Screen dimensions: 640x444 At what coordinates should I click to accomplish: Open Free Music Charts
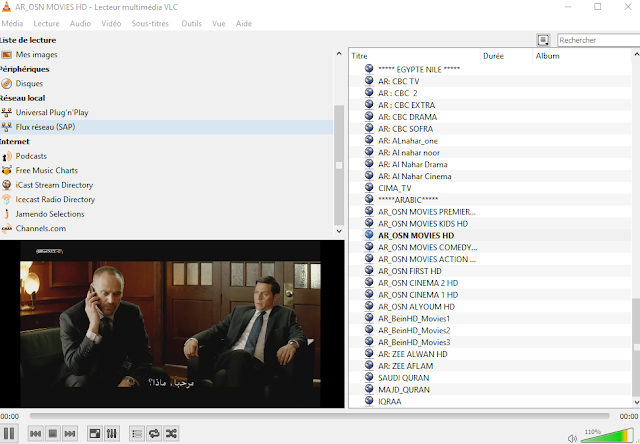[x=167, y=170]
